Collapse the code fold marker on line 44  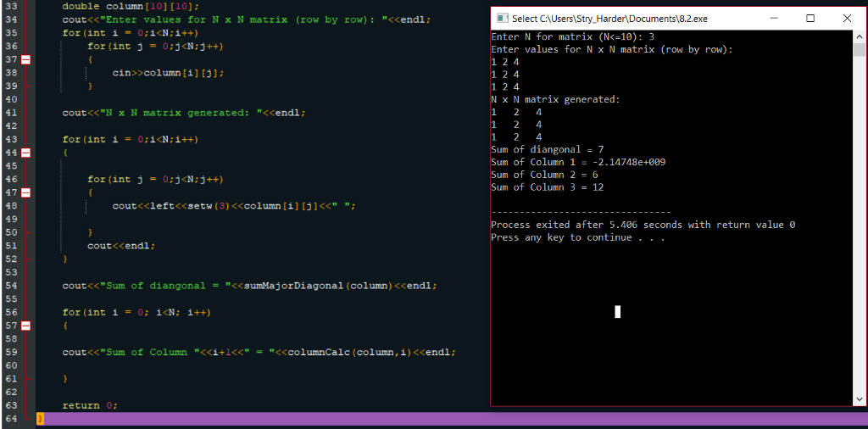pos(26,153)
